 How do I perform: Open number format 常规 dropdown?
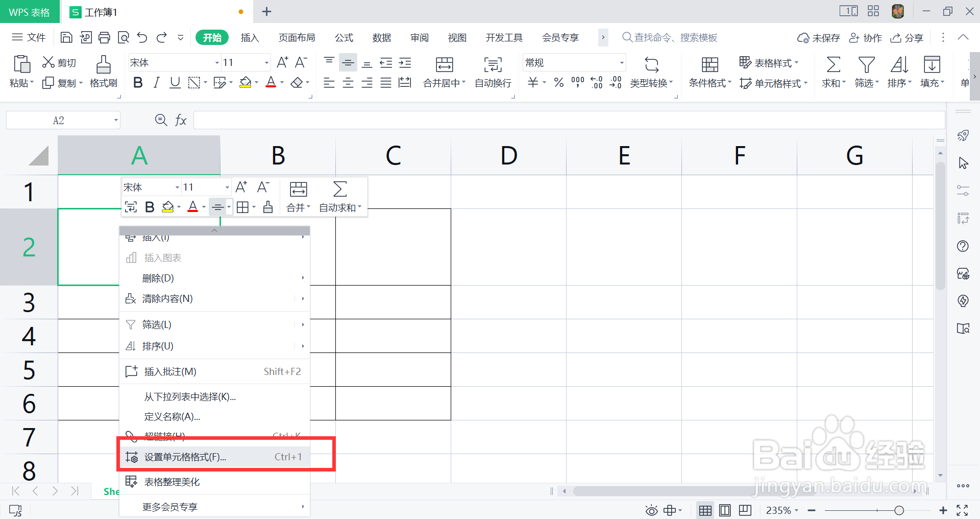click(x=622, y=63)
